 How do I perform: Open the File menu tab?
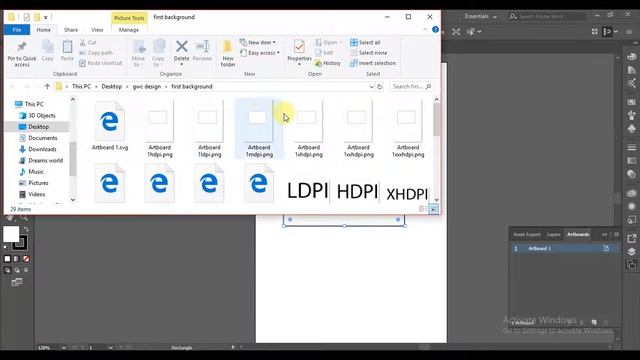point(17,30)
